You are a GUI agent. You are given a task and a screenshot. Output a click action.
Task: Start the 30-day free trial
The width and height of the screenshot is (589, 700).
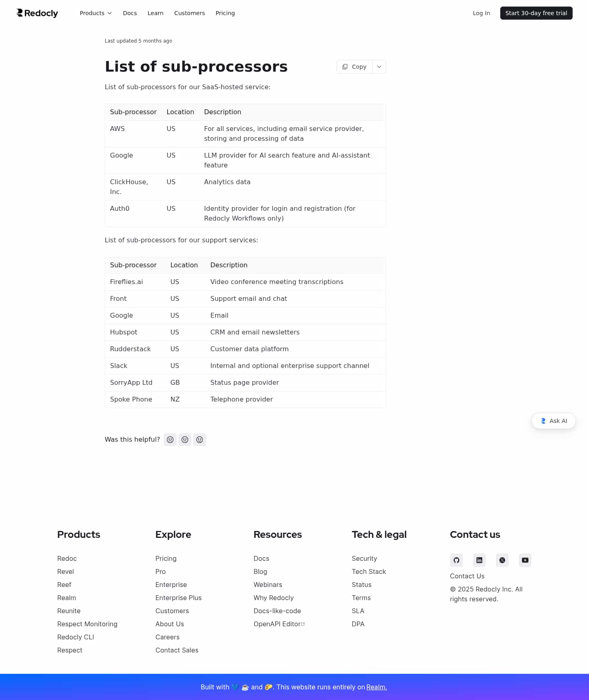tap(536, 13)
